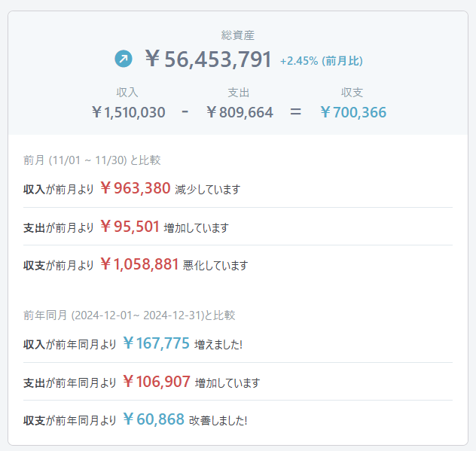Select the income amount ¥1,510,030

pos(127,112)
